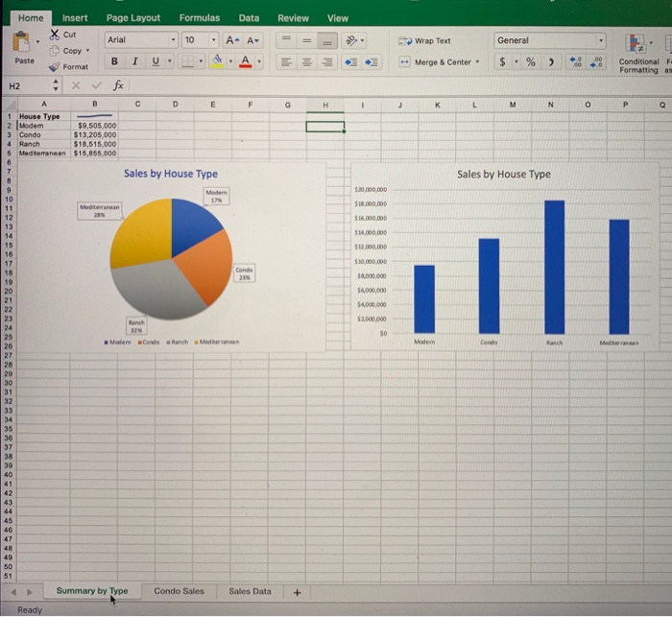
Task: Expand the Underline style arrow
Action: click(170, 61)
